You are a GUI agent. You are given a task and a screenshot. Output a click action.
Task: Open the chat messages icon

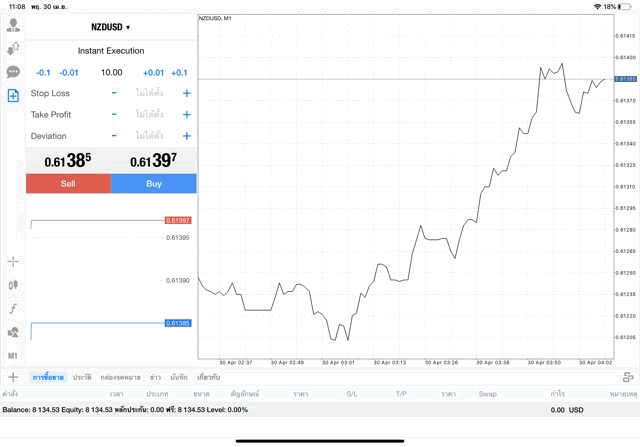13,72
